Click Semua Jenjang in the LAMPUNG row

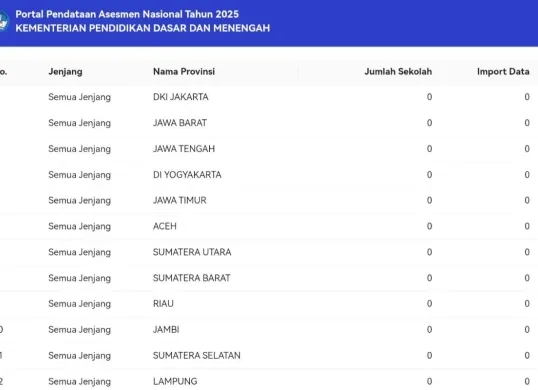[x=80, y=382]
